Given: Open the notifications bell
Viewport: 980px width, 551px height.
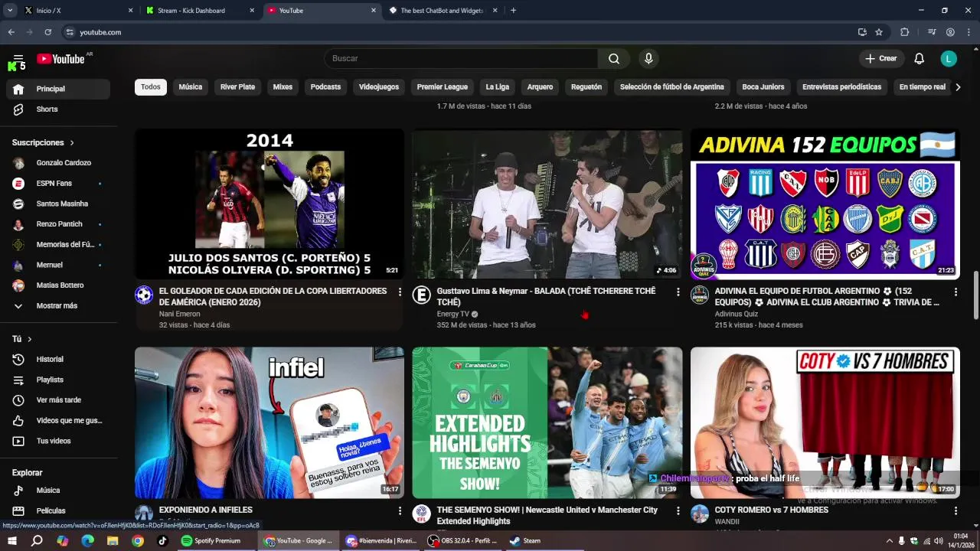Looking at the screenshot, I should click(920, 59).
